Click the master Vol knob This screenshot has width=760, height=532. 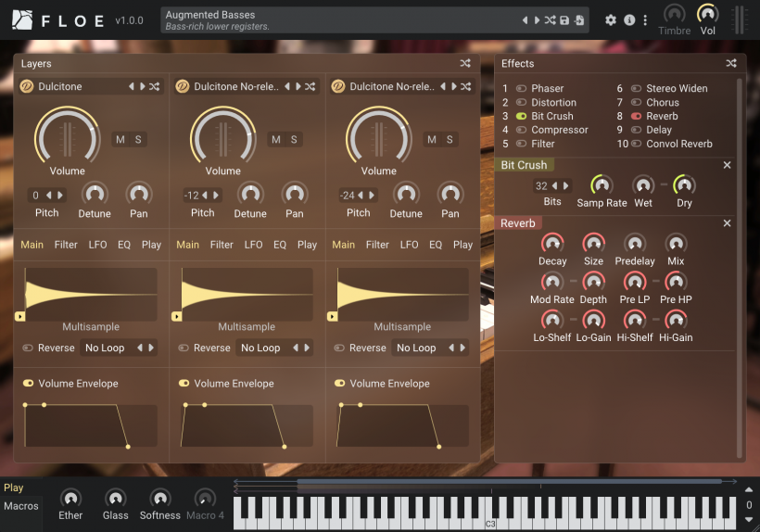pos(708,14)
